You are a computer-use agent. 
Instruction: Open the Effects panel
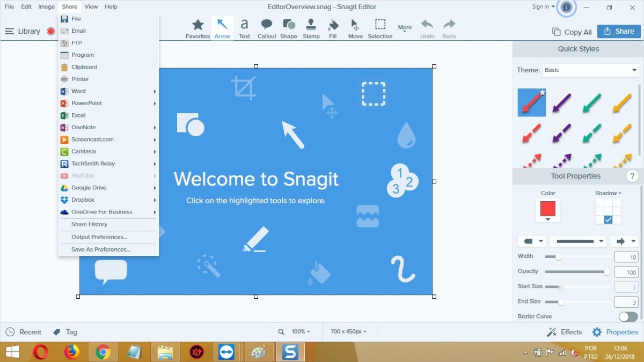tap(564, 332)
